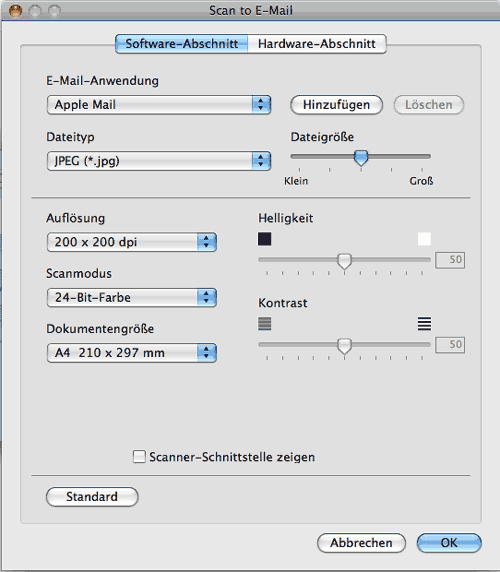Click the dark brightness icon under Helligkeit

(264, 239)
